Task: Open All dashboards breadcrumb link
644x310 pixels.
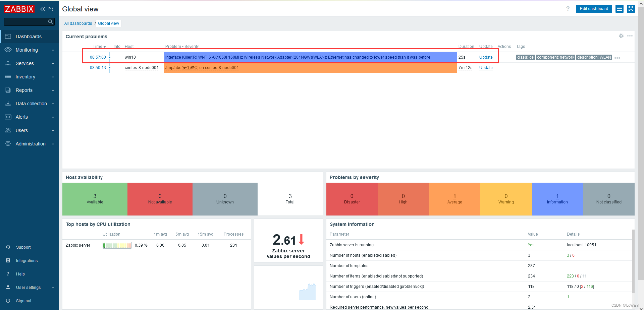Action: point(78,23)
